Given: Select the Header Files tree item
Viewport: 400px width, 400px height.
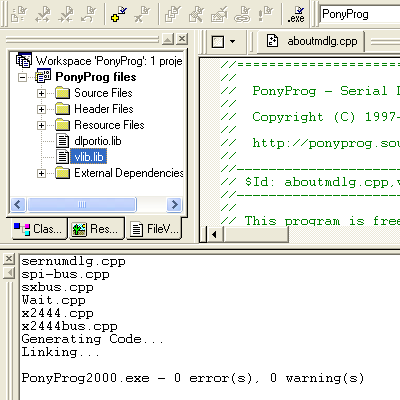Looking at the screenshot, I should (104, 109).
